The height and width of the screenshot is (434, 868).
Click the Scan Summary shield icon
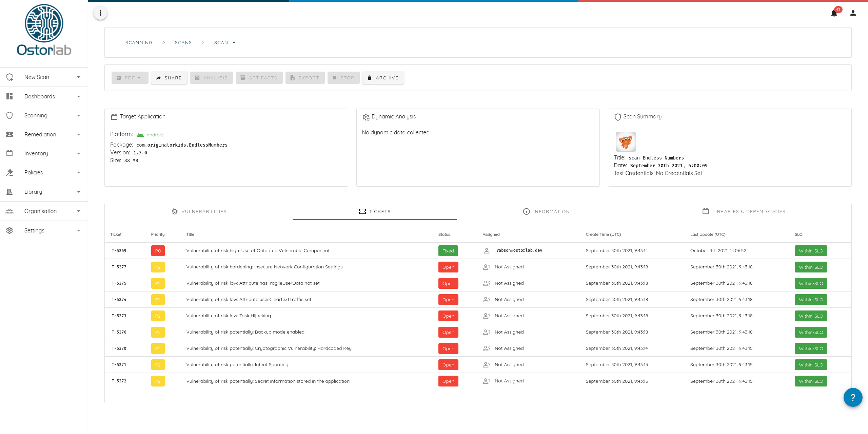(618, 117)
